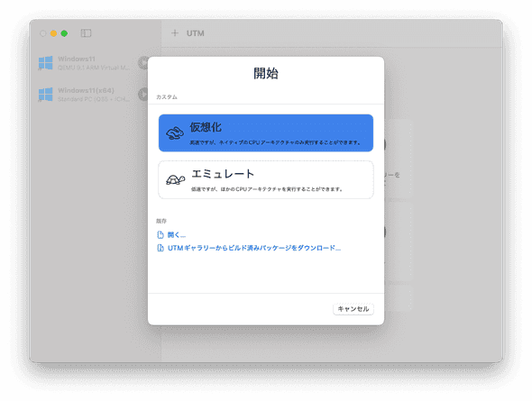
Task: Click the plus icon to add VM
Action: pyautogui.click(x=175, y=32)
